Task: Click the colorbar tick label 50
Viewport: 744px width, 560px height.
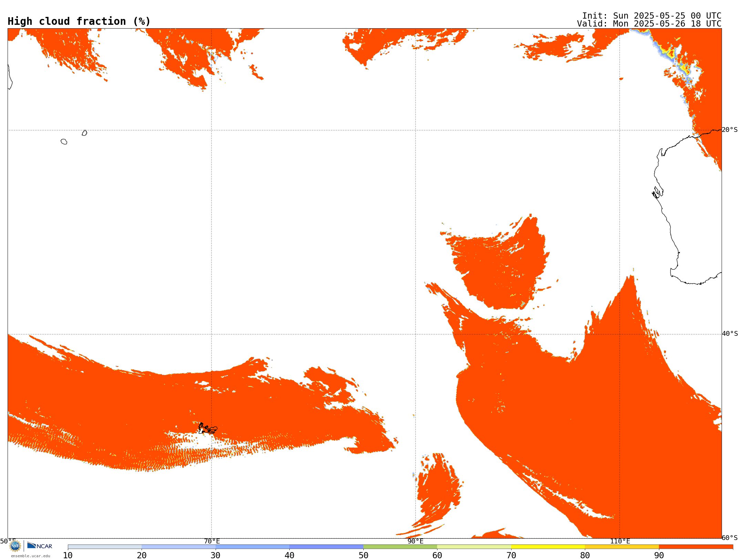Action: click(x=363, y=556)
